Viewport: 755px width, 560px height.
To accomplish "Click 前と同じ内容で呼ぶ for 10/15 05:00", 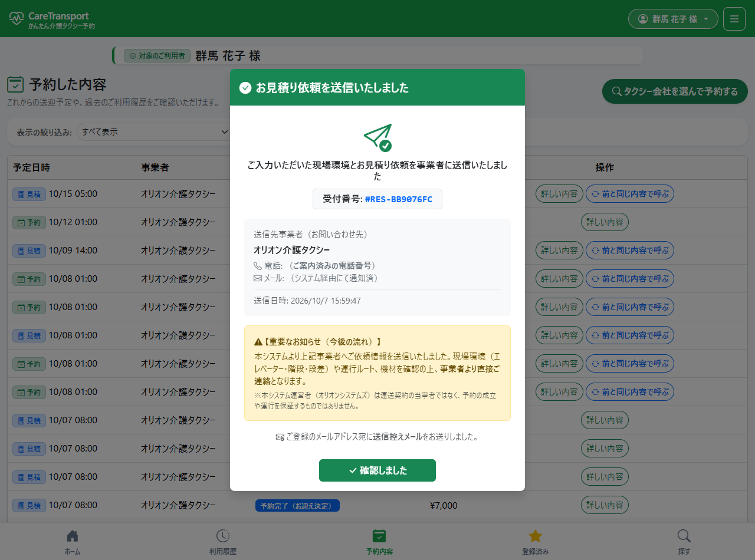I will [630, 193].
